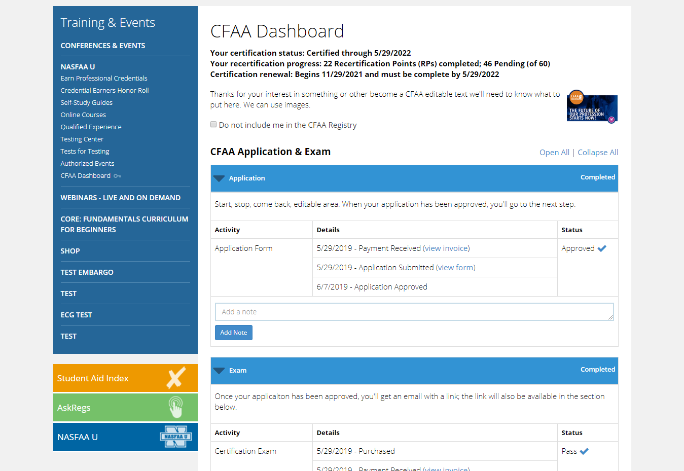Click the Add Note button
The width and height of the screenshot is (684, 471).
(x=234, y=332)
